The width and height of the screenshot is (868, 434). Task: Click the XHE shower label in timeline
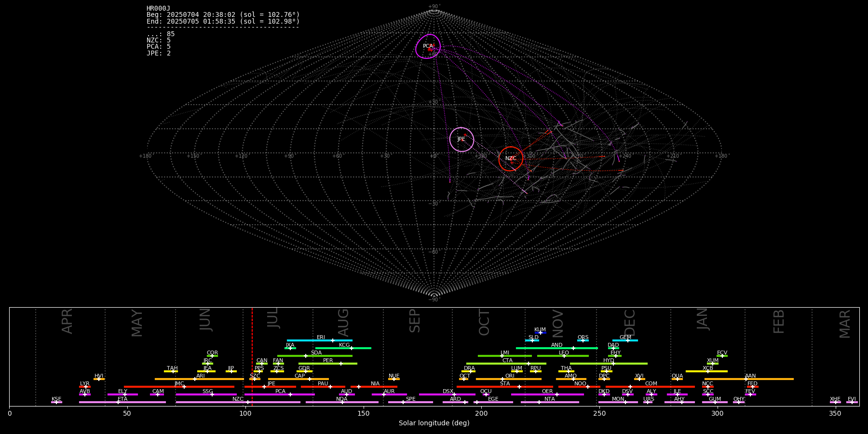point(835,399)
